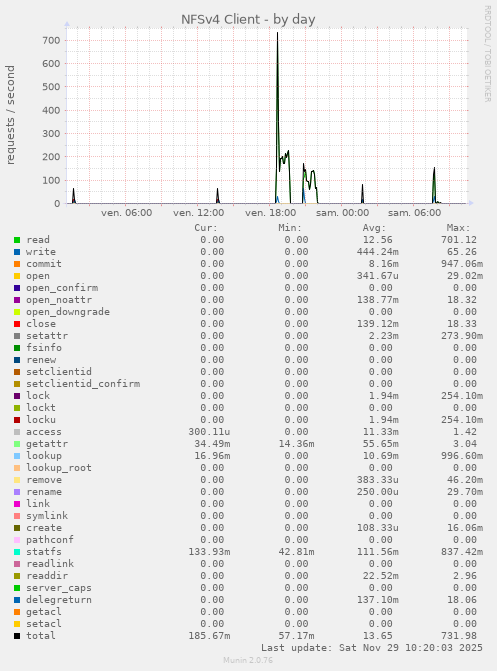
Task: Select the 'open_downgrade' legend label
Action: (x=68, y=312)
